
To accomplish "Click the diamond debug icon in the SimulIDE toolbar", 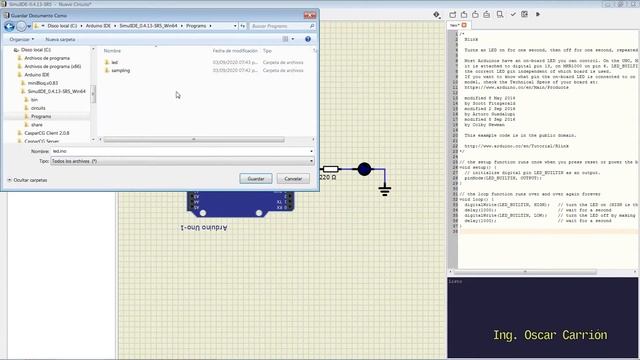I will [x=437, y=15].
